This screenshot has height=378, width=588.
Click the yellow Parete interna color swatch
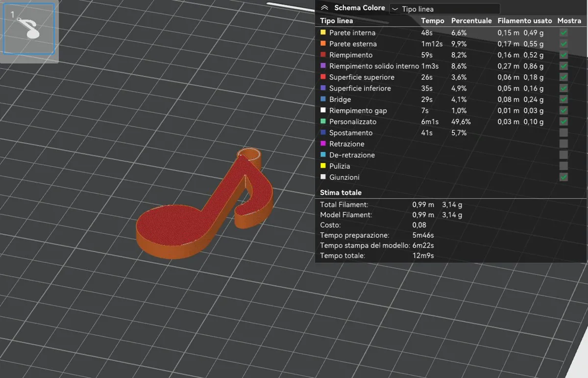[x=323, y=33]
